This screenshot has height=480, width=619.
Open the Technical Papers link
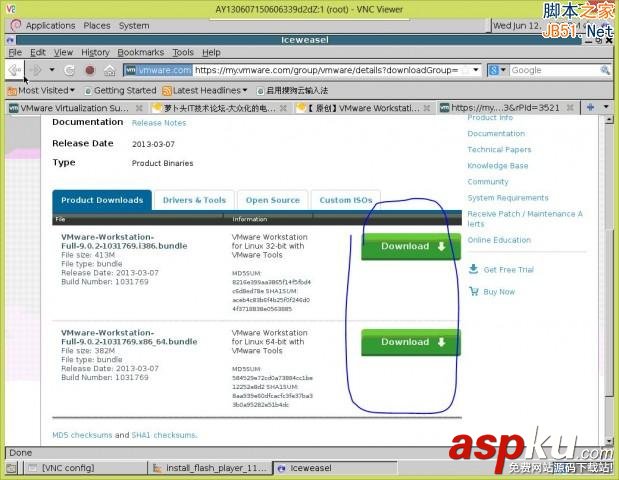tap(499, 150)
